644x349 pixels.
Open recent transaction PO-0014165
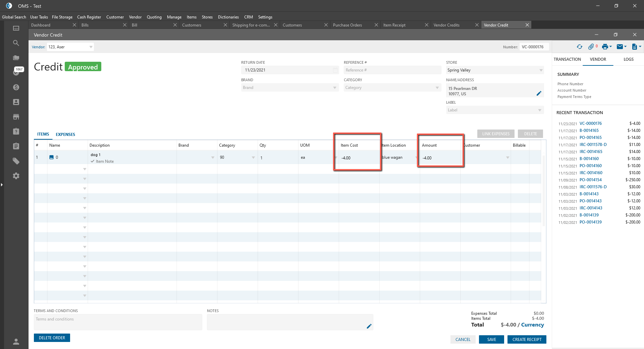pyautogui.click(x=590, y=138)
